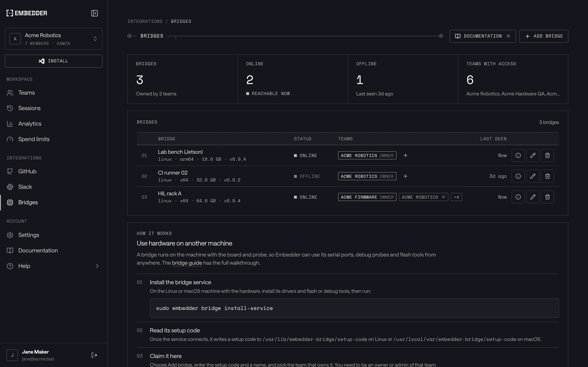Screen dimensions: 588x367
Task: Open Spend limits page
Action: [x=54, y=139]
